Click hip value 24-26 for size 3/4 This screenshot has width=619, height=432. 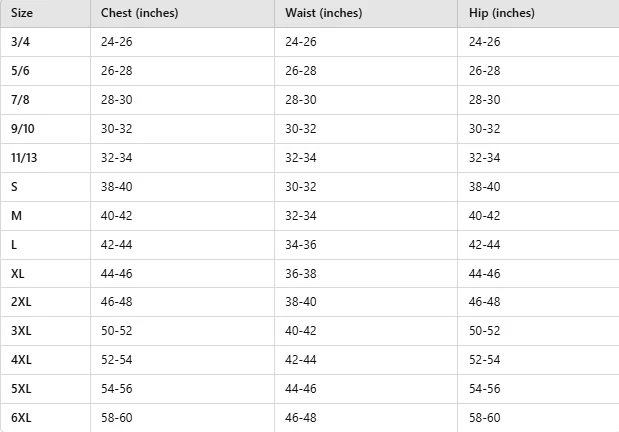tap(484, 41)
